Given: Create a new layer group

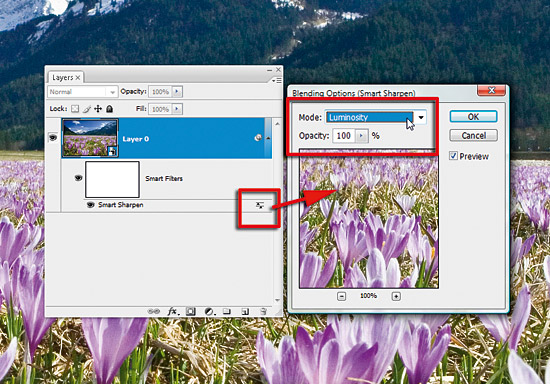Looking at the screenshot, I should pos(227,311).
